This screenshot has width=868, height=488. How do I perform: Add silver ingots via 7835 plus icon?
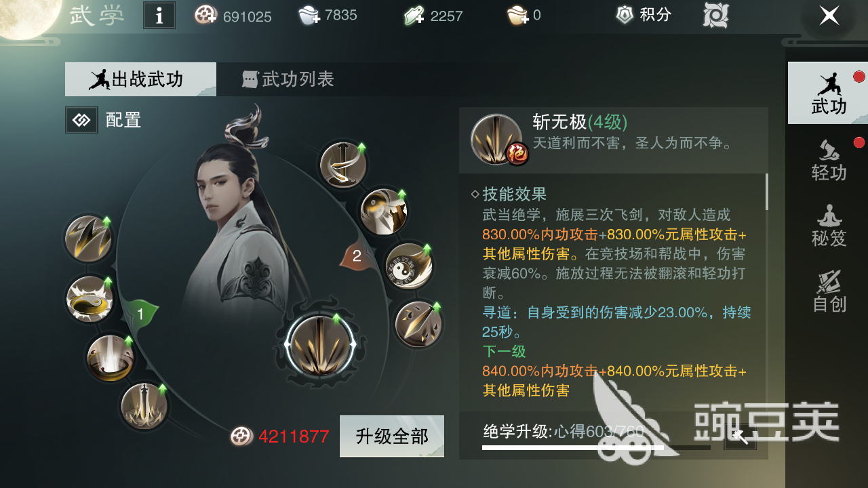click(310, 16)
